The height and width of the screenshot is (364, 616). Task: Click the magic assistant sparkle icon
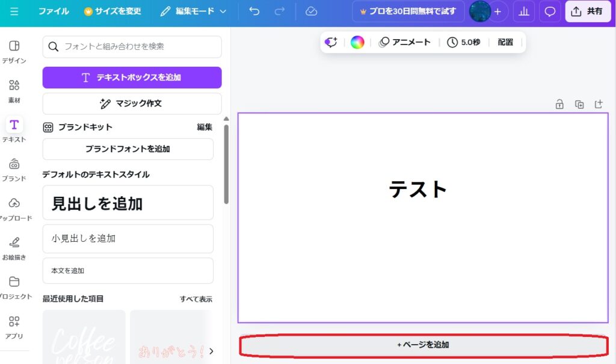[331, 42]
